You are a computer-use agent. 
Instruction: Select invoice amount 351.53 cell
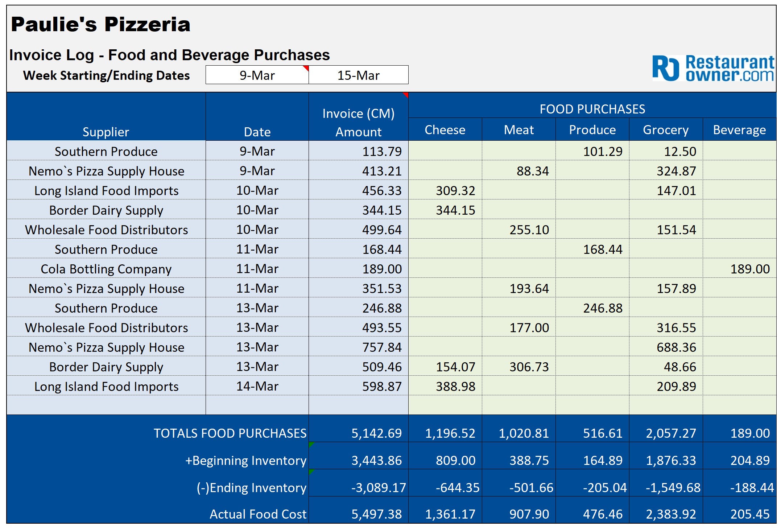[x=359, y=288]
